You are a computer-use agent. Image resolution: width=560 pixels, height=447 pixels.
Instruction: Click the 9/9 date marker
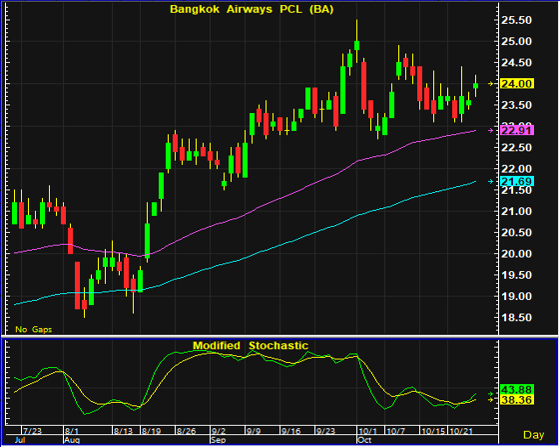tap(253, 431)
